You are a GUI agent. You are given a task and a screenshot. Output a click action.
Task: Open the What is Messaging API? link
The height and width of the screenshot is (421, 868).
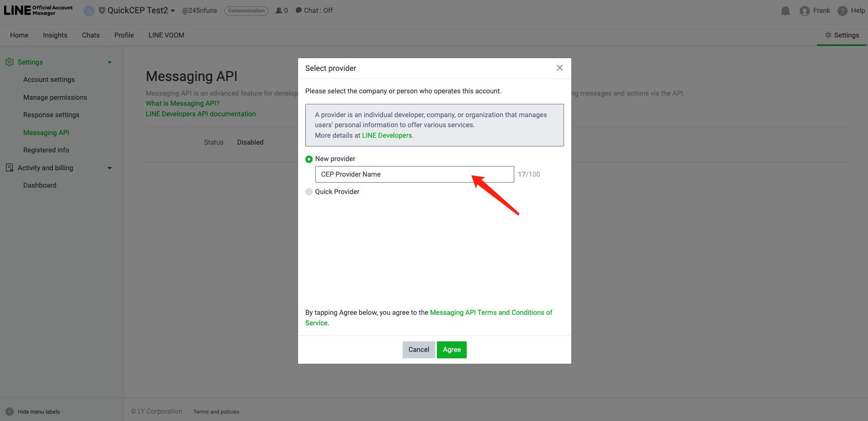[182, 103]
